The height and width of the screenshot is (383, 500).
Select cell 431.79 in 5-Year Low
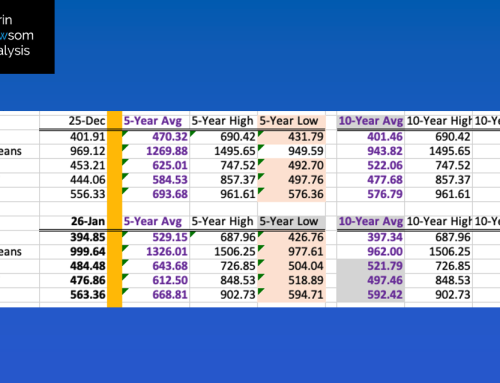click(291, 137)
